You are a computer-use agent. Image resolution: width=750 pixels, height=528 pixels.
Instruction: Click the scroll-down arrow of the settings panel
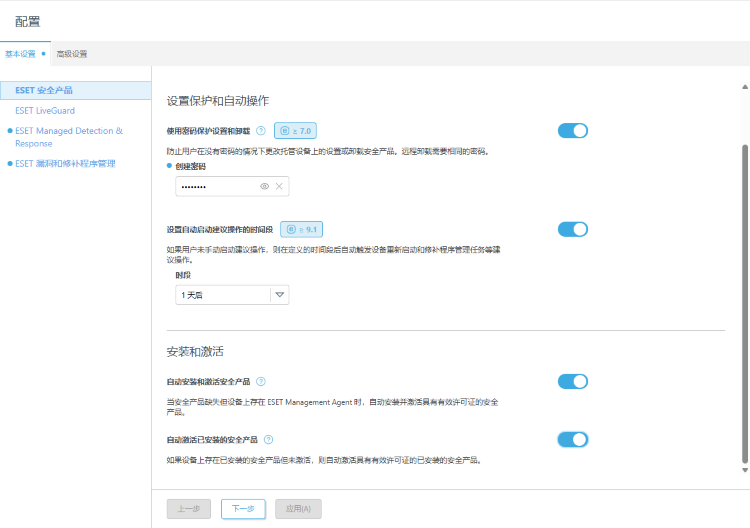pos(744,469)
